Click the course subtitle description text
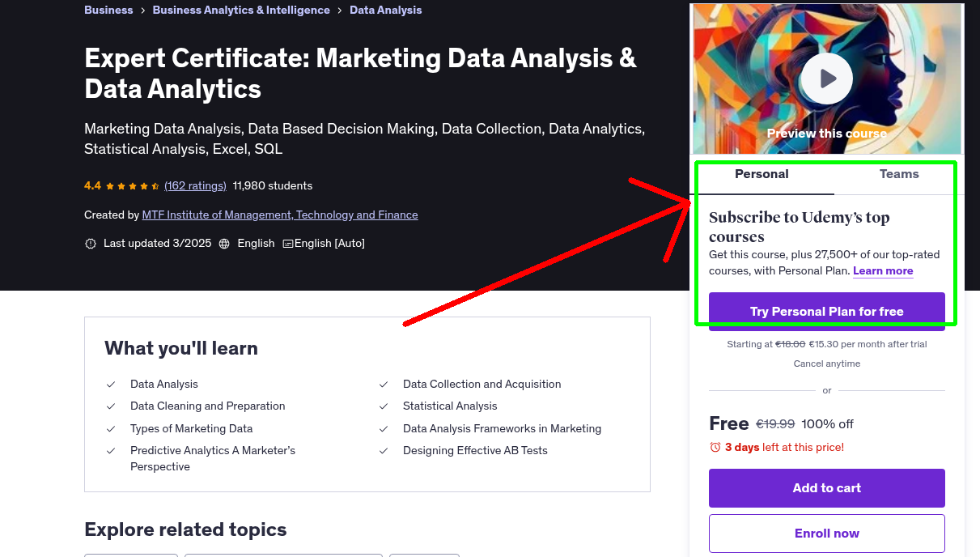 coord(364,139)
